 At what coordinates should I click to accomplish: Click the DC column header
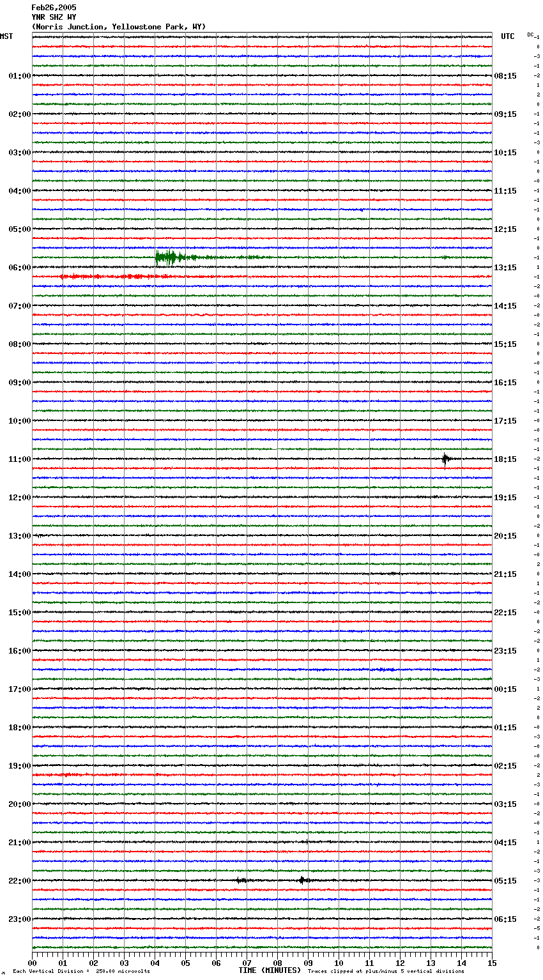[530, 34]
